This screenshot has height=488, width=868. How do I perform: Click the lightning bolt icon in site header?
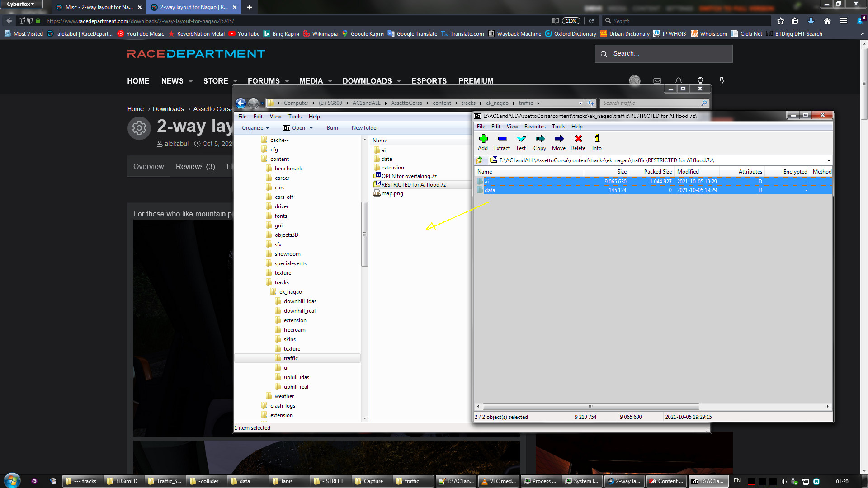click(x=722, y=81)
